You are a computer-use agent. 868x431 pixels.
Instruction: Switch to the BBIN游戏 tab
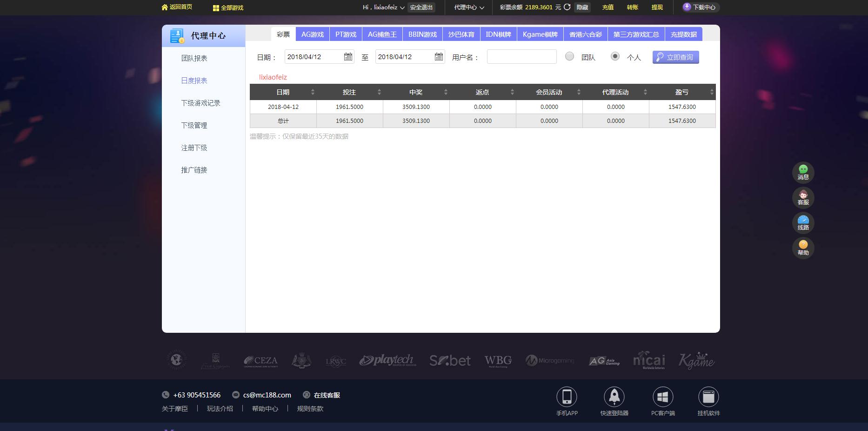pyautogui.click(x=422, y=34)
